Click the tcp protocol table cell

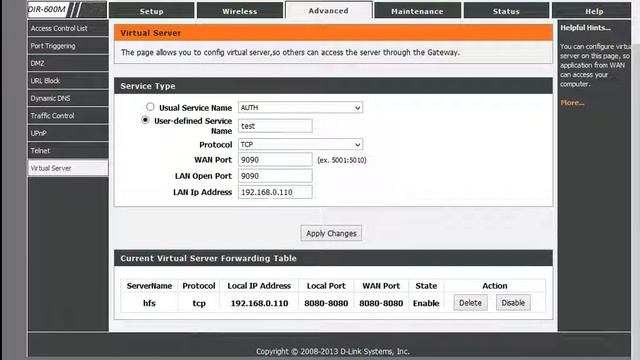coord(199,303)
